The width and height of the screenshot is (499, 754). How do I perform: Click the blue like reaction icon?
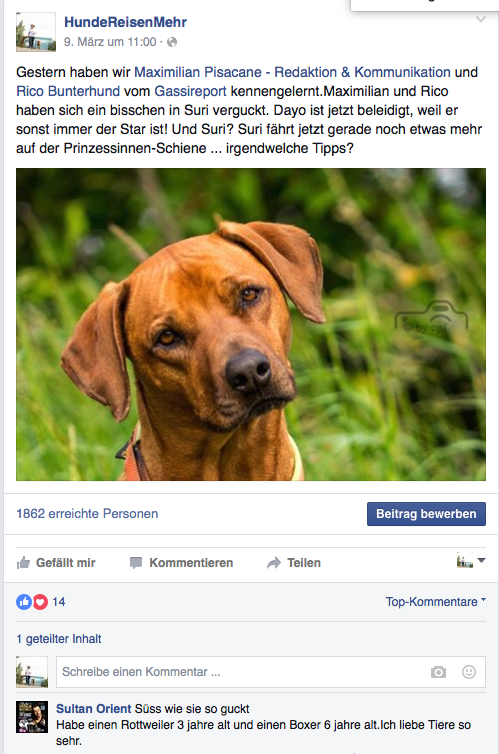pos(24,602)
